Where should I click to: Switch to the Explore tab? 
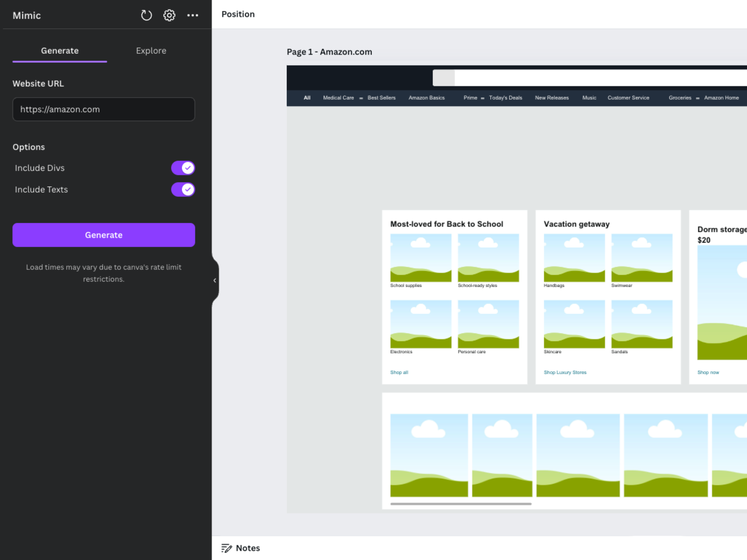pos(151,51)
